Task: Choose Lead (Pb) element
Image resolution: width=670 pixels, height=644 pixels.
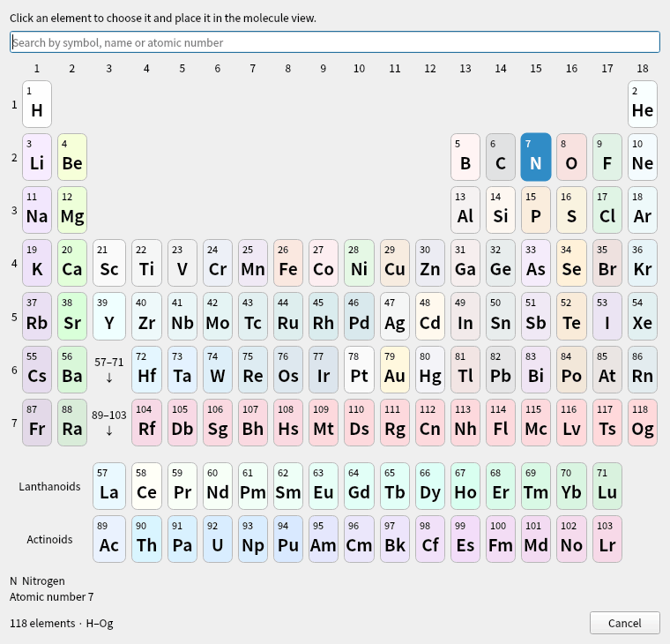Action: coord(501,370)
